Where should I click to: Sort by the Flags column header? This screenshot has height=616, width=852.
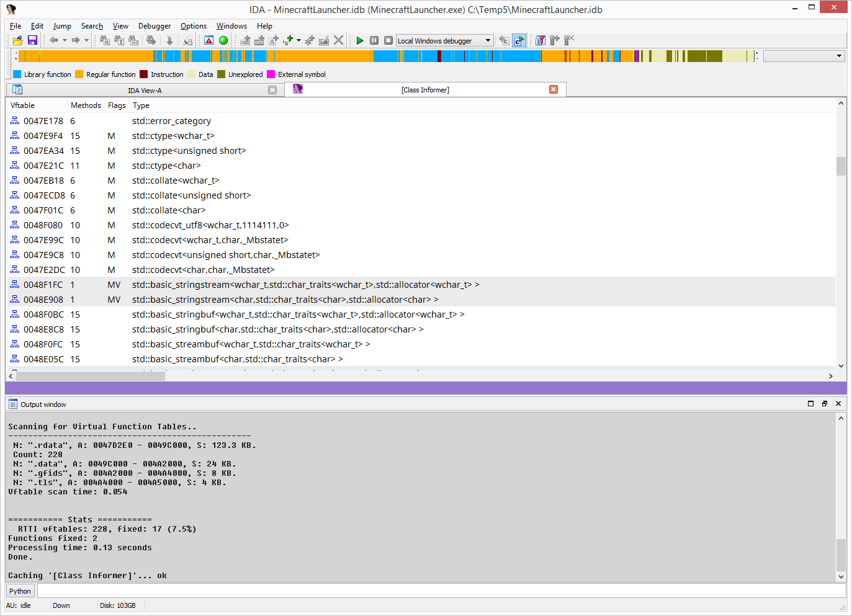(117, 105)
